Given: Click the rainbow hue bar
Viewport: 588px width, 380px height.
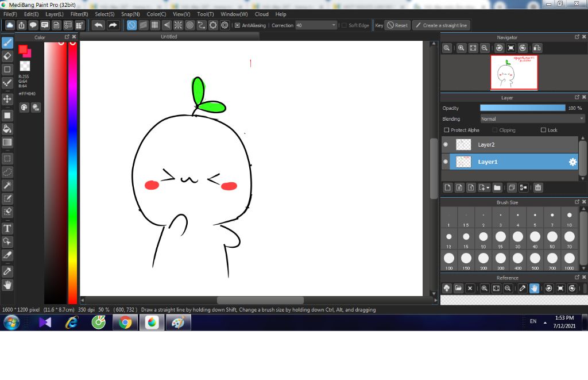Looking at the screenshot, I should 72,172.
